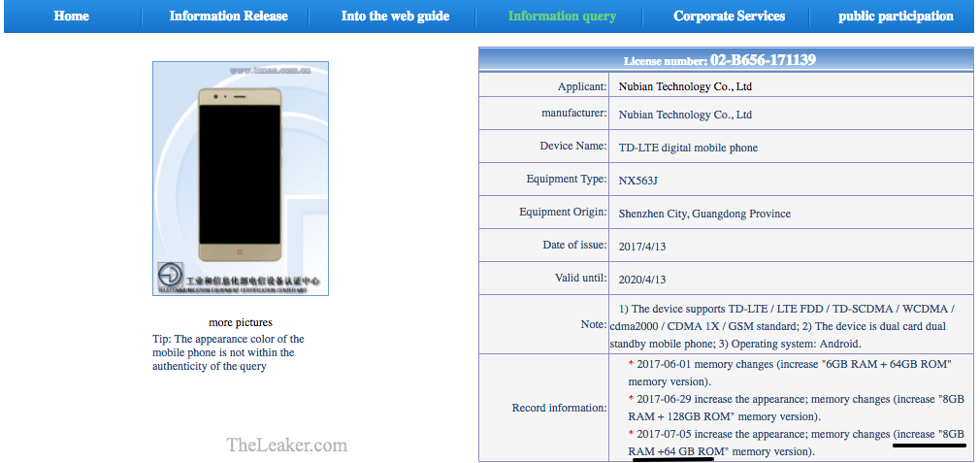Select applicant Nubian Technology Co., Ltd
The width and height of the screenshot is (980, 463).
coord(685,87)
